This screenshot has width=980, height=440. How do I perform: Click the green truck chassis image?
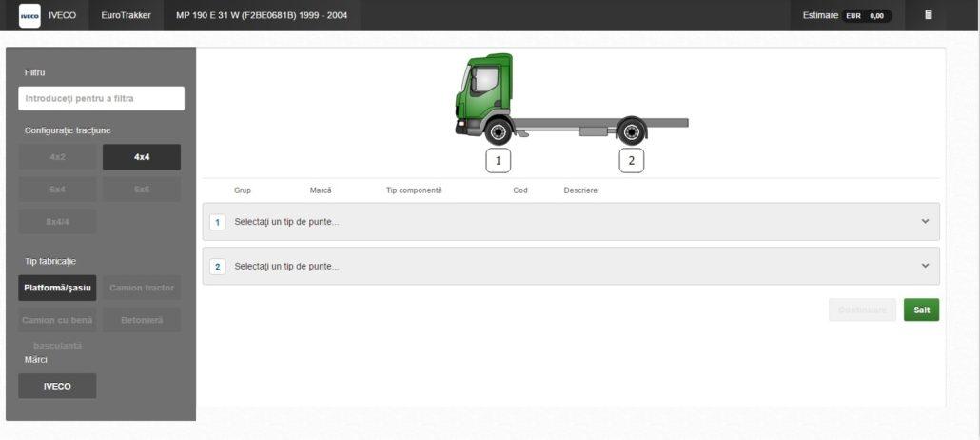tap(571, 99)
